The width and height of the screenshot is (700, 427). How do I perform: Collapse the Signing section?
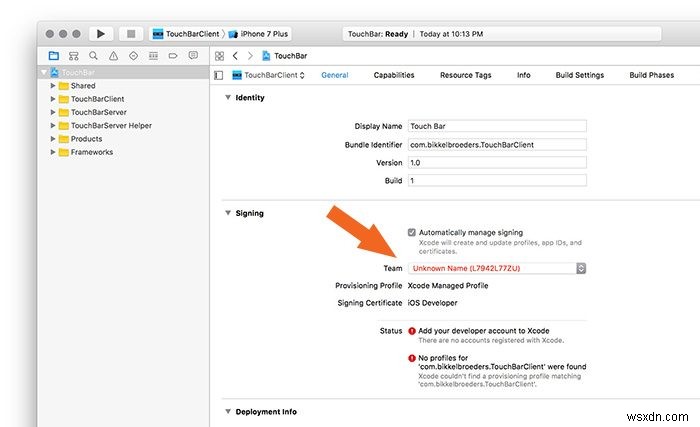pos(227,213)
